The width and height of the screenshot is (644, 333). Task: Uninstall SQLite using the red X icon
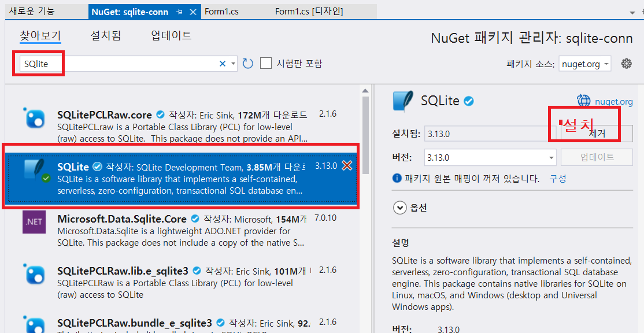point(347,165)
